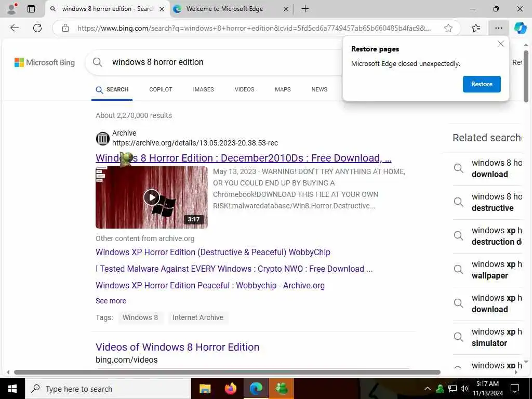Open the Favorites list icon
The height and width of the screenshot is (399, 532).
pyautogui.click(x=476, y=28)
